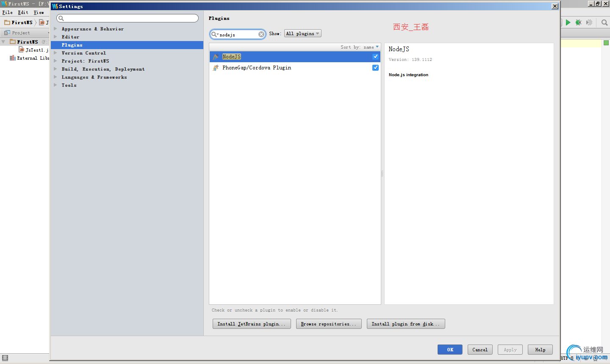
Task: Expand the Editor settings section
Action: (x=55, y=37)
